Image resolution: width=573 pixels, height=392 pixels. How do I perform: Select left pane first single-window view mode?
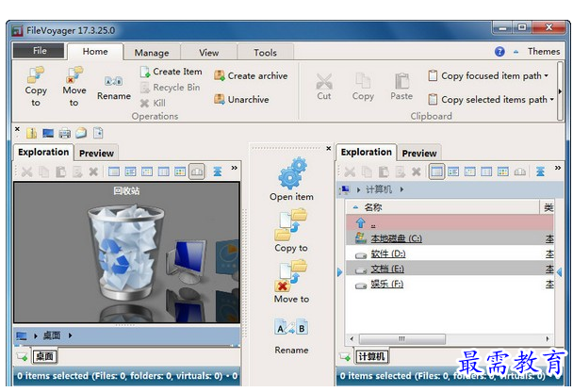point(114,171)
